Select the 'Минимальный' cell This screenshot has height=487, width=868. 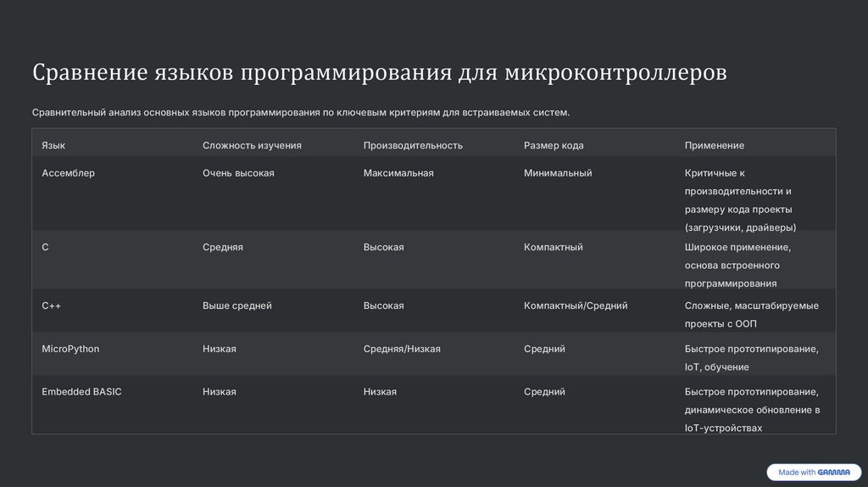pos(558,173)
